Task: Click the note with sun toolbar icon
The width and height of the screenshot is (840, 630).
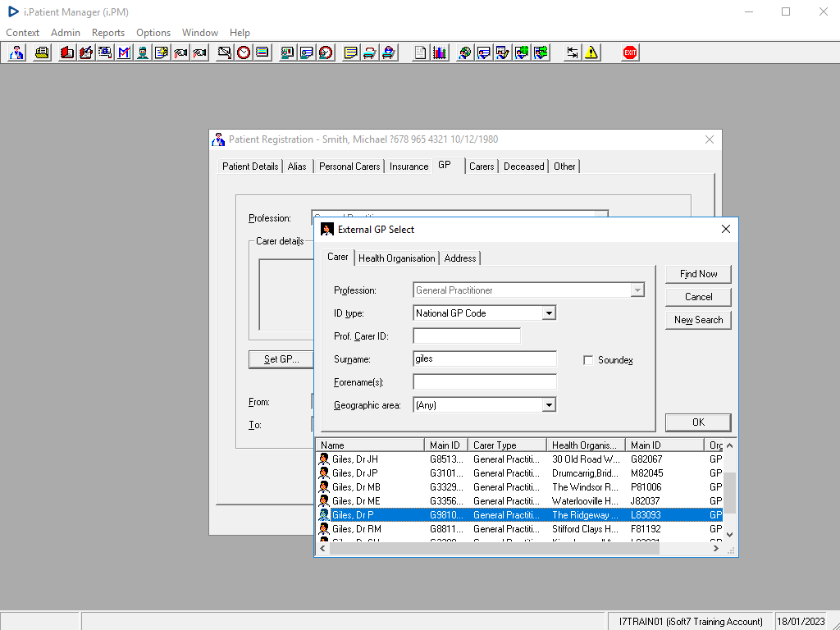Action: pyautogui.click(x=162, y=52)
